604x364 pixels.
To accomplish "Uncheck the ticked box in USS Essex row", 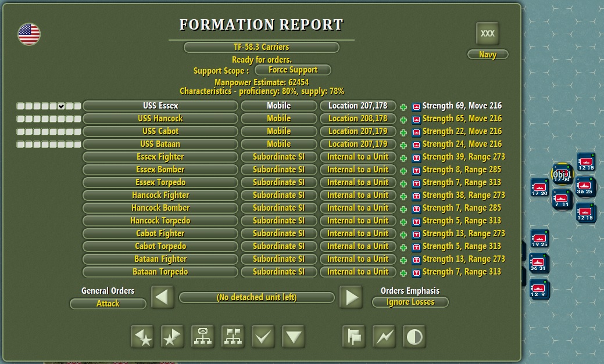I will 61,106.
